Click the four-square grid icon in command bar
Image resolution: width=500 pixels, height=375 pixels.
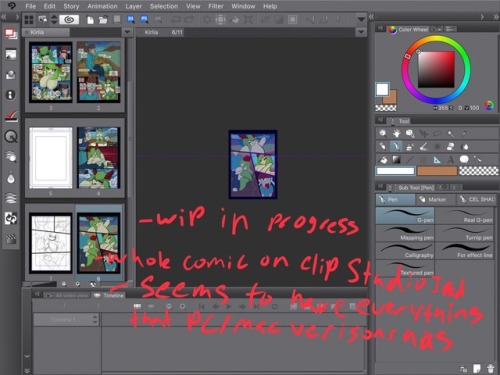[29, 20]
